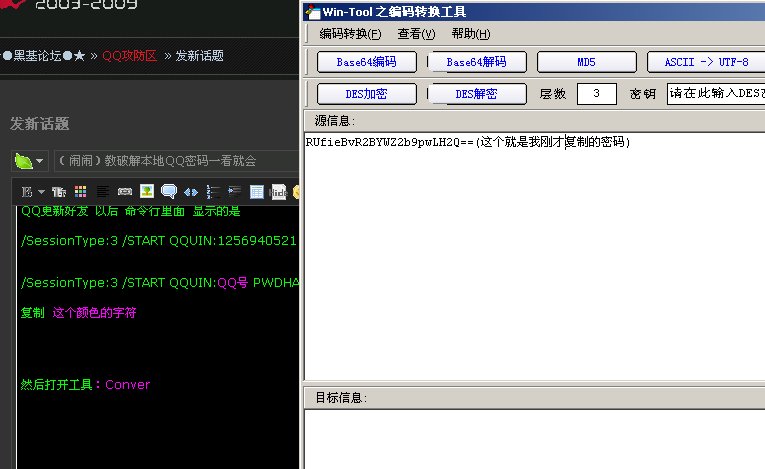Click the magenta text '这个颜色的字符'
The width and height of the screenshot is (765, 469).
(94, 313)
